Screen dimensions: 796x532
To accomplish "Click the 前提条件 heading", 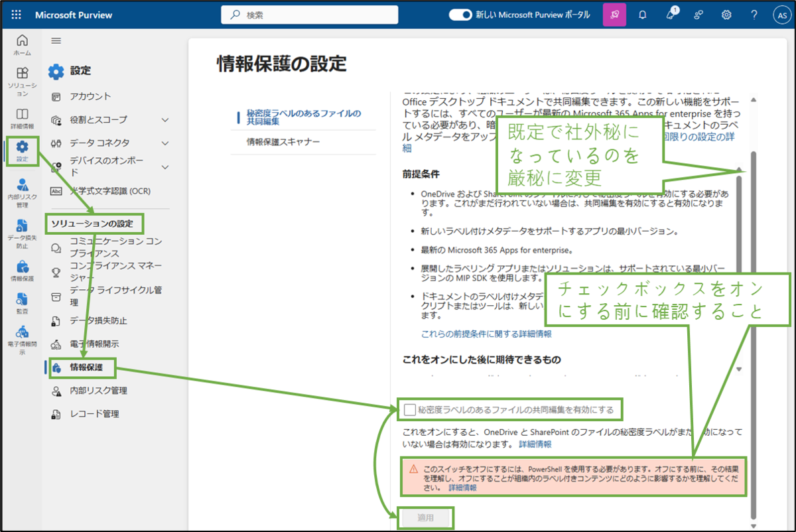I will 421,174.
